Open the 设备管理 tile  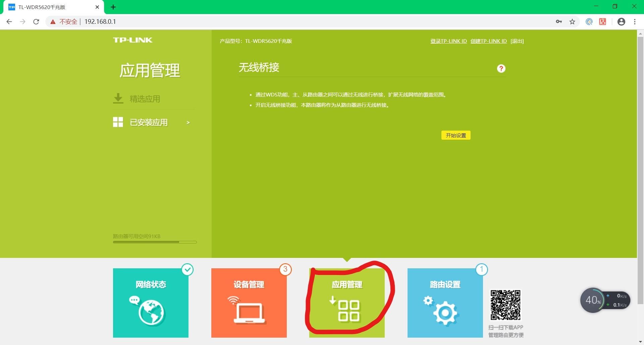(x=249, y=303)
